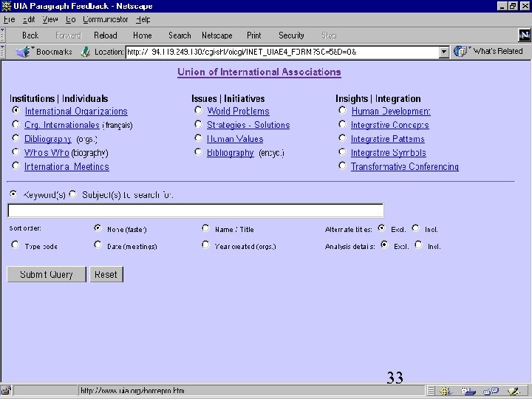
Task: Open the Integrative Concepts link
Action: [390, 125]
